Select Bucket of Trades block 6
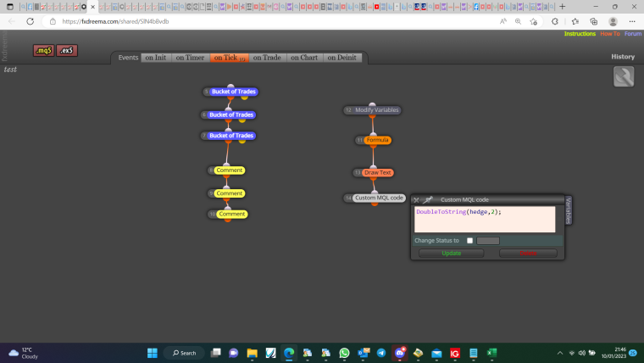Viewport: 644px width, 363px height. click(x=230, y=114)
